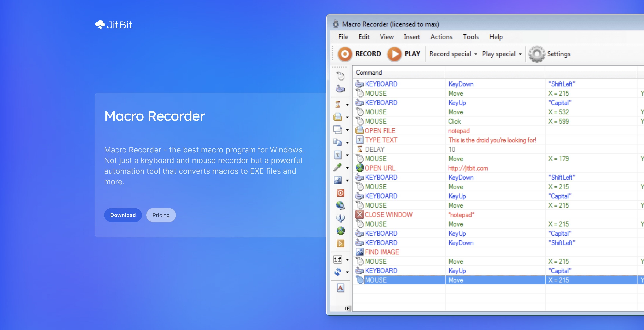Image resolution: width=644 pixels, height=330 pixels.
Task: Expand sidebar toolbar overflow arrow at bottom
Action: [x=347, y=309]
